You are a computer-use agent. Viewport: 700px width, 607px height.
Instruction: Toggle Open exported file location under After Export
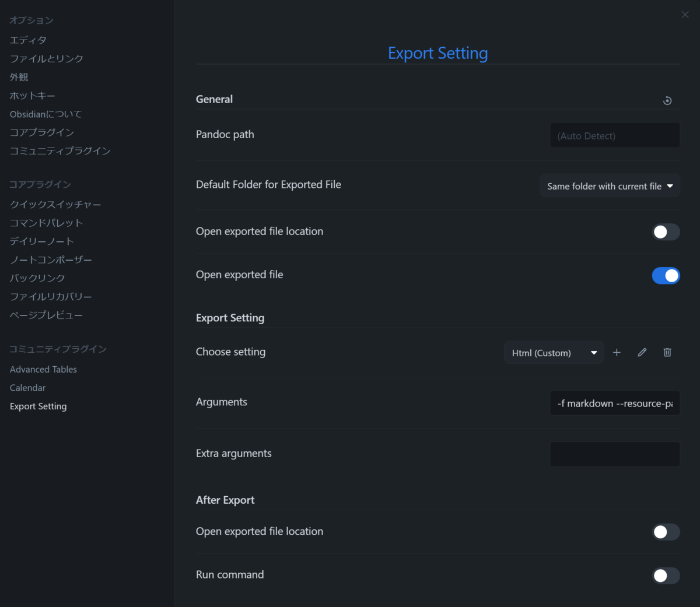[666, 532]
